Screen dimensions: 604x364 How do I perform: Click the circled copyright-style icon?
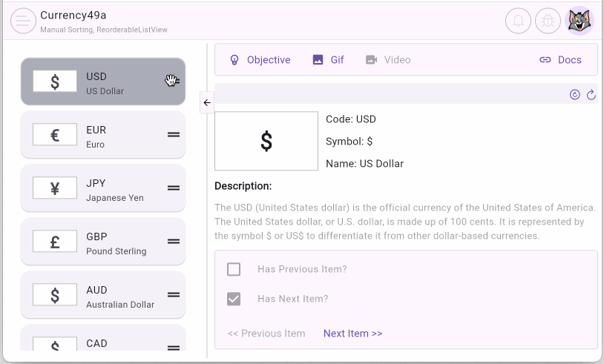pyautogui.click(x=574, y=94)
